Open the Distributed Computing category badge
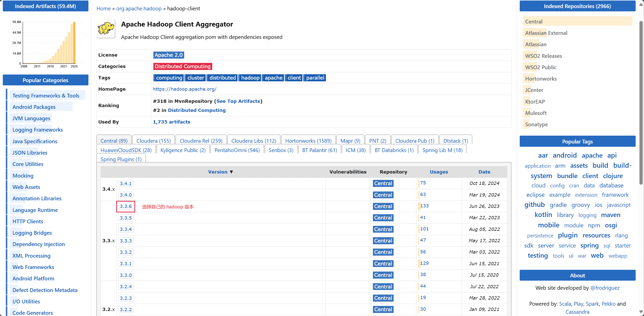This screenshot has width=644, height=316. [x=182, y=66]
